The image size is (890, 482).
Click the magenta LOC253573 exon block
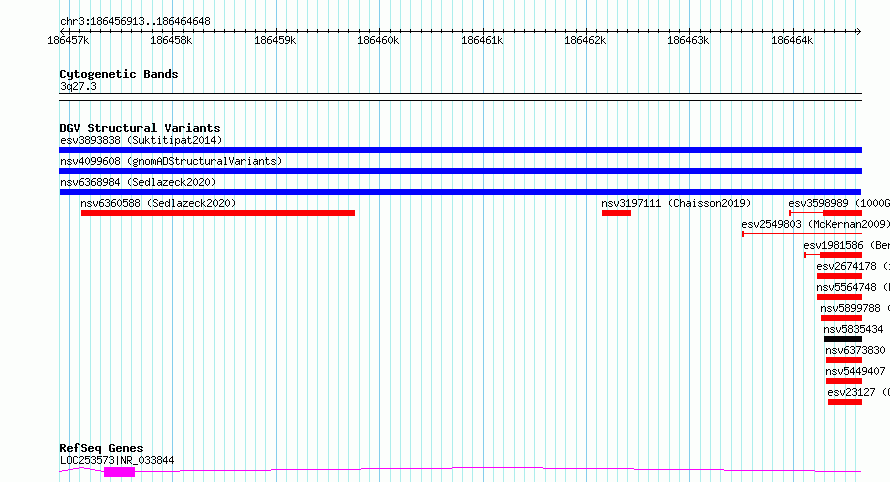(119, 472)
